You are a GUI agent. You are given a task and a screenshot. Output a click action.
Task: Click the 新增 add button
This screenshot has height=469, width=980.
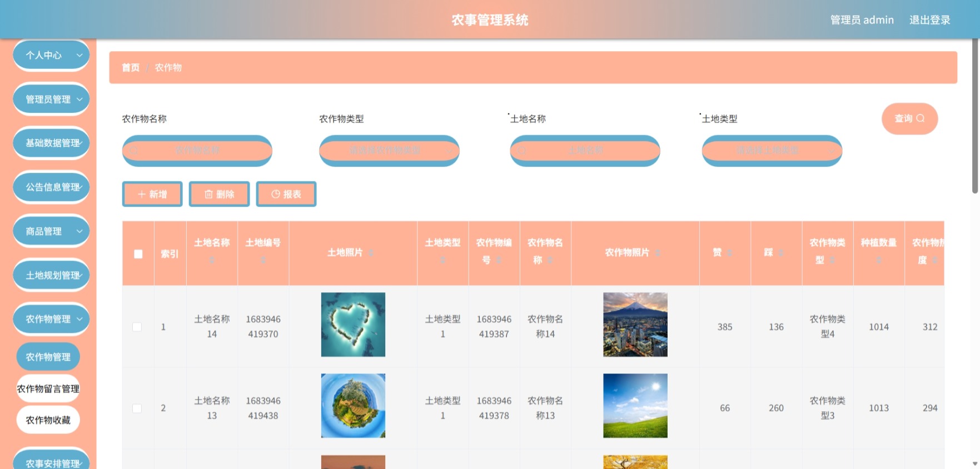152,194
